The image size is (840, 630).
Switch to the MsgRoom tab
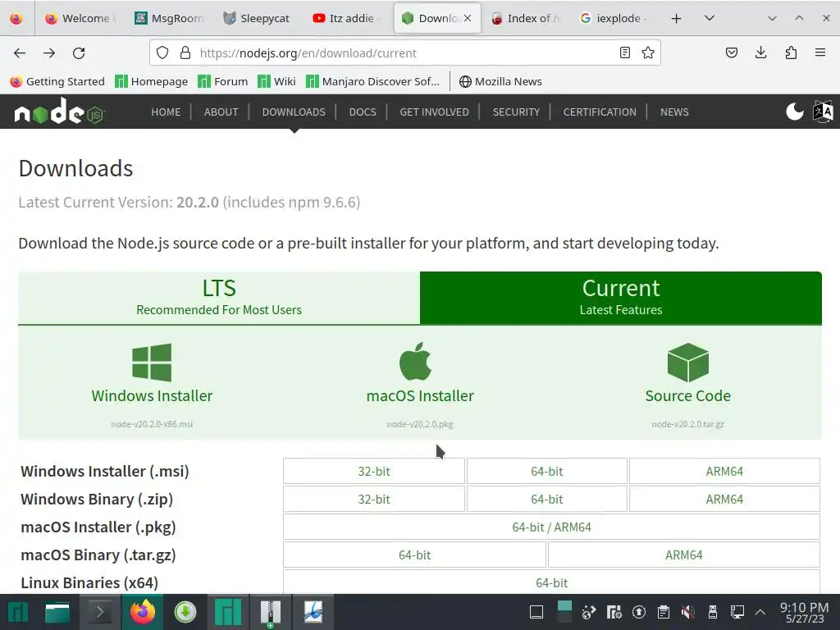(169, 18)
